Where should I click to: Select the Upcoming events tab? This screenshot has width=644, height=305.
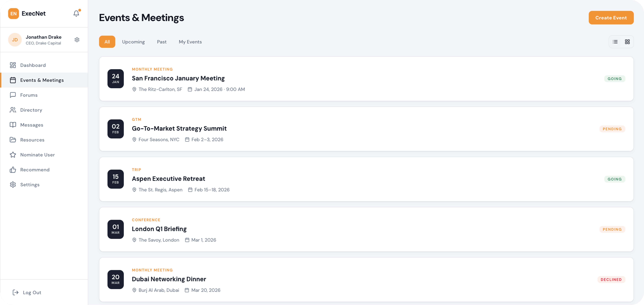pyautogui.click(x=133, y=42)
